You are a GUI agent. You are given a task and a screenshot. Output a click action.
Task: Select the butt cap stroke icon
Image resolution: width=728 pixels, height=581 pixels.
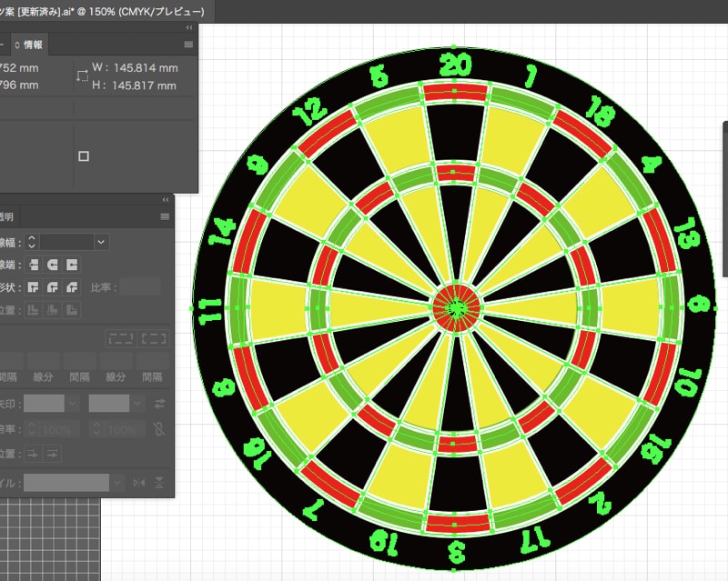33,265
